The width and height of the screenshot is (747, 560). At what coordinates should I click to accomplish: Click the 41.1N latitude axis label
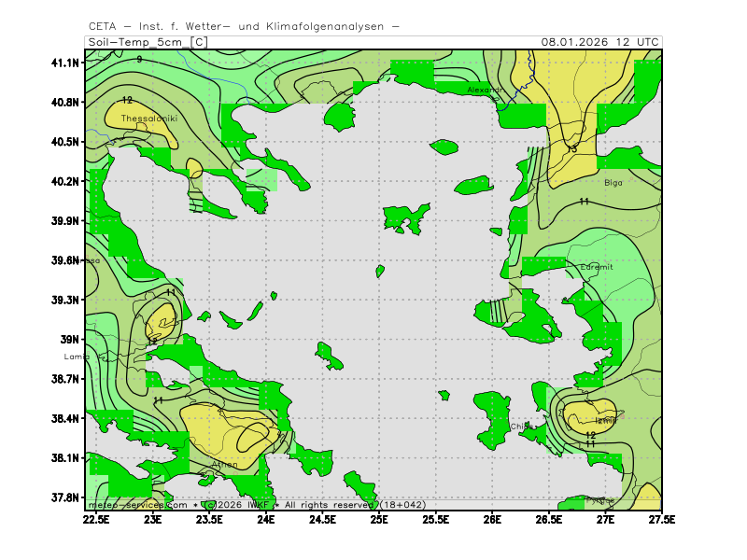[65, 63]
